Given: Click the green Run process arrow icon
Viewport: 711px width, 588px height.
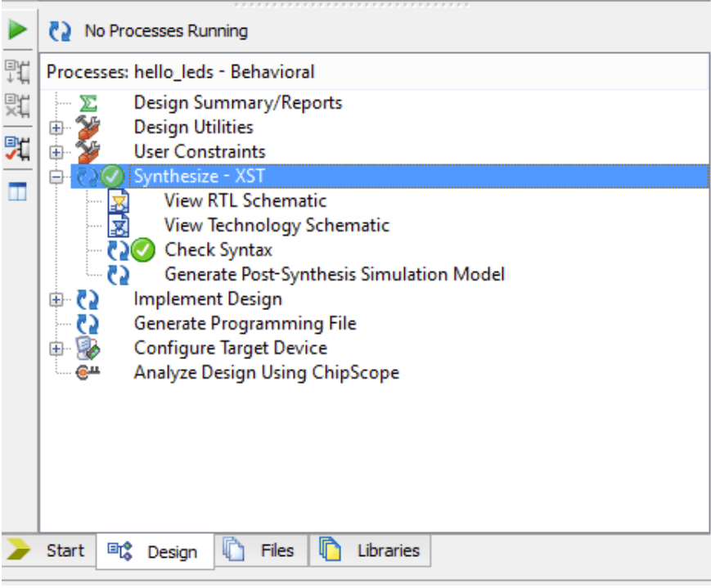Looking at the screenshot, I should tap(17, 31).
